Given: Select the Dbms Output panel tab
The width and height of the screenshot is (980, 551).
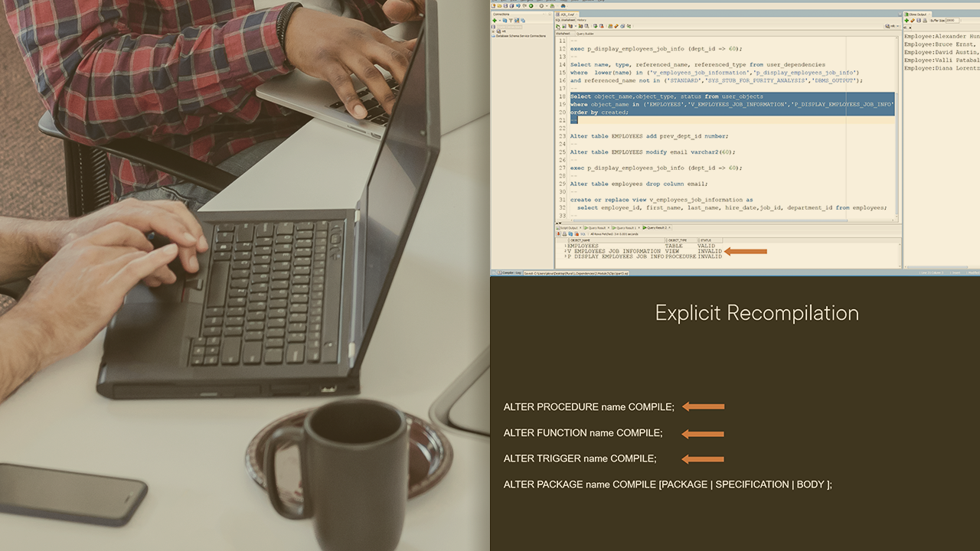Looking at the screenshot, I should click(917, 15).
